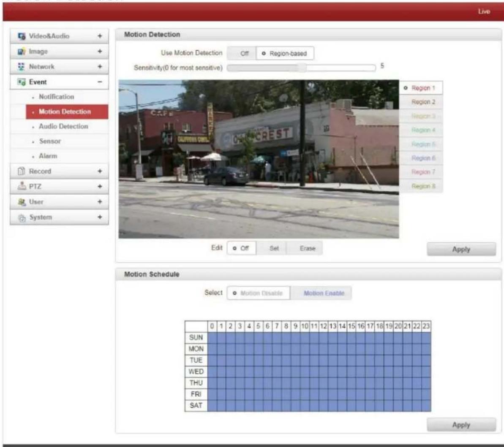Turn motion detection Off
504x447 pixels.
(x=242, y=53)
